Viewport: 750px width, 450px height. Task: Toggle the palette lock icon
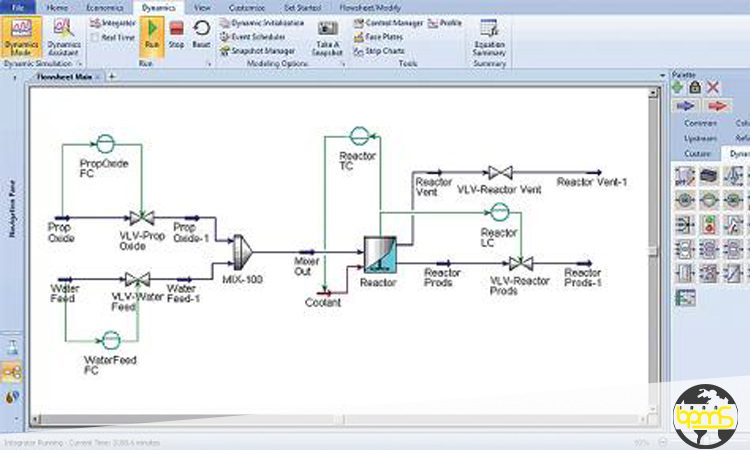[x=695, y=87]
